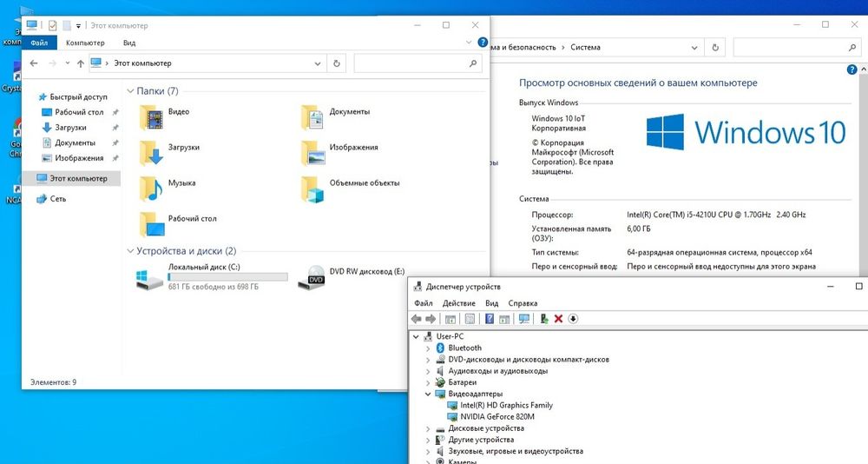Select Локальный диск (C:) drive
The width and height of the screenshot is (868, 464).
[x=212, y=276]
